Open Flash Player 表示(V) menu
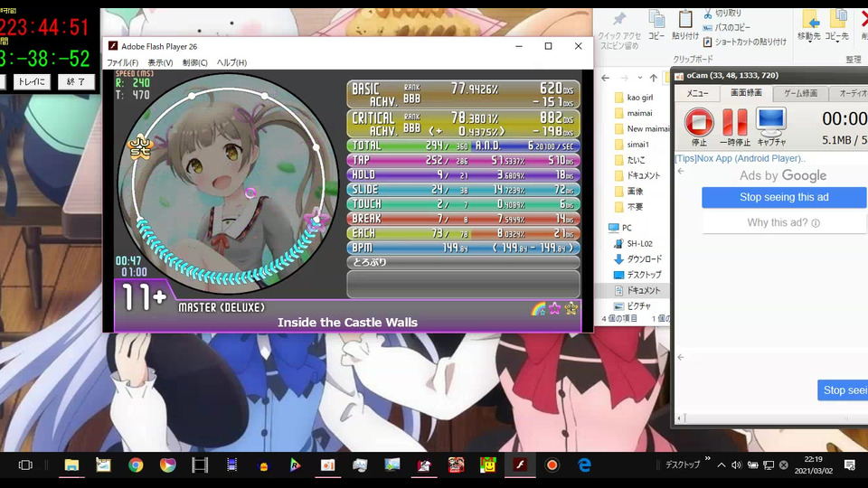Image resolution: width=868 pixels, height=488 pixels. click(160, 62)
